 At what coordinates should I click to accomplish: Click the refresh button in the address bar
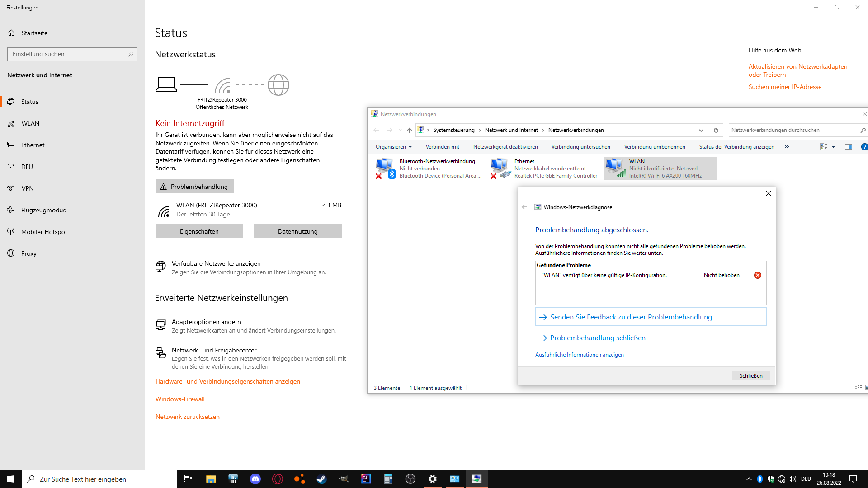point(716,130)
